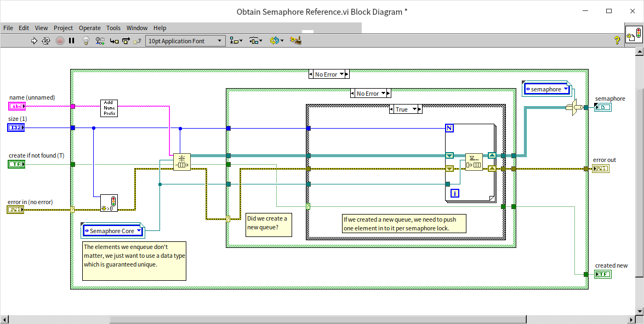Viewport: 644px width, 324px height.
Task: Click the 'create if not found' boolean terminal
Action: [x=16, y=164]
